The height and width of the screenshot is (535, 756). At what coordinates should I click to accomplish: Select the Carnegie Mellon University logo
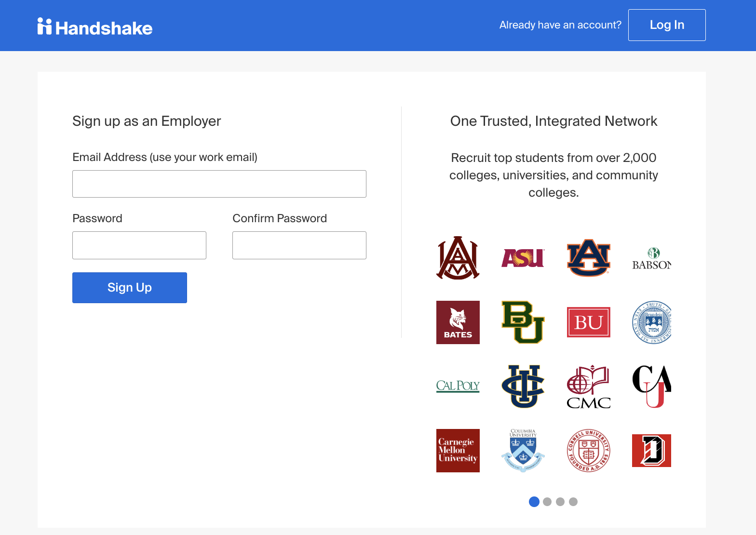click(458, 450)
